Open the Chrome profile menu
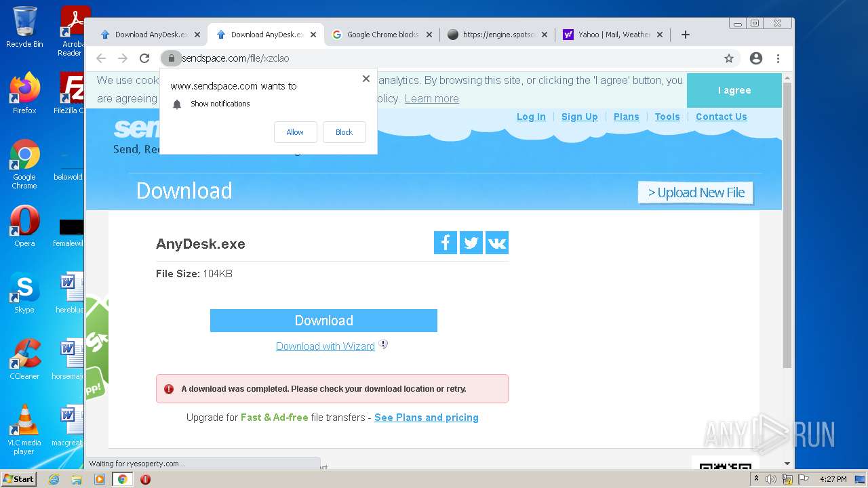868x488 pixels. pyautogui.click(x=756, y=58)
